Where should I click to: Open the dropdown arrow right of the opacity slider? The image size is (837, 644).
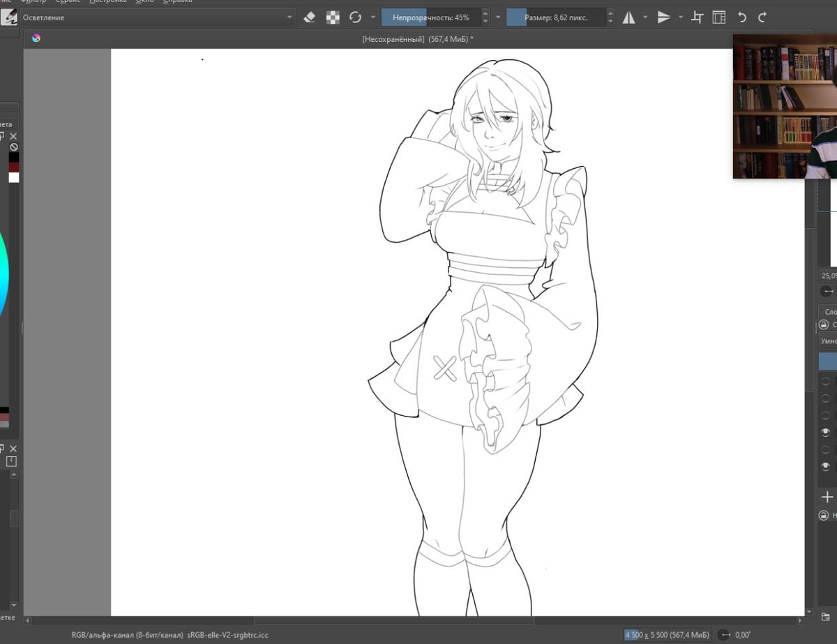click(x=497, y=17)
